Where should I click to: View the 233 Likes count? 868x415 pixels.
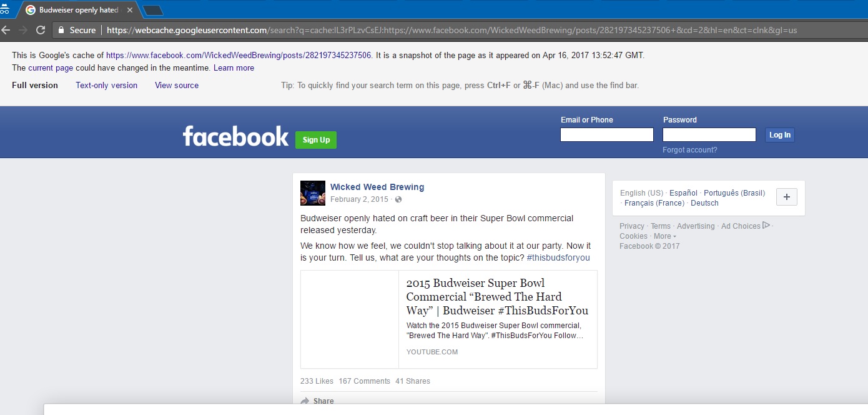317,381
